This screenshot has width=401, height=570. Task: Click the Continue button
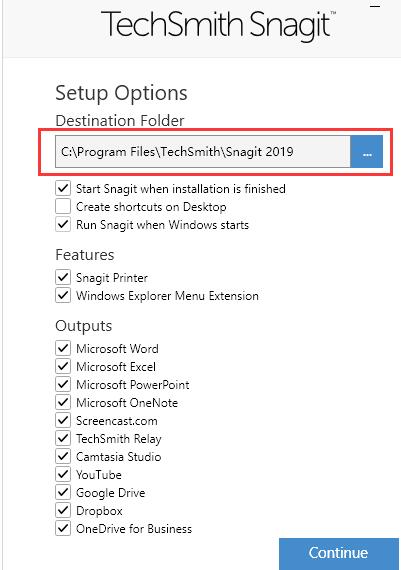pyautogui.click(x=339, y=553)
